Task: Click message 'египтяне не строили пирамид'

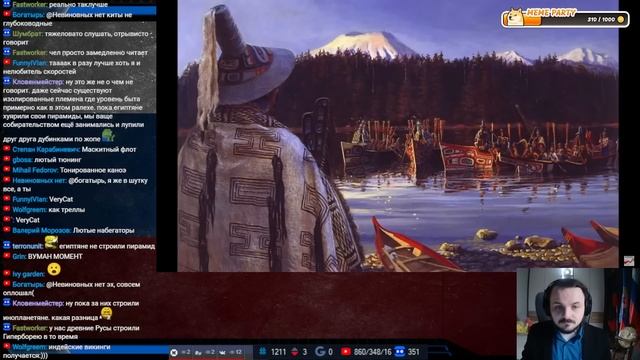Action: point(107,246)
